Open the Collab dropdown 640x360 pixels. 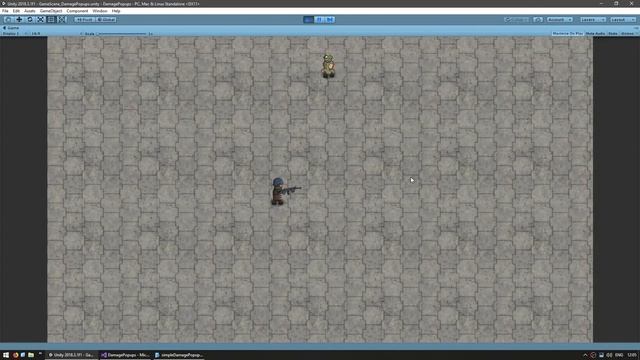tap(517, 20)
